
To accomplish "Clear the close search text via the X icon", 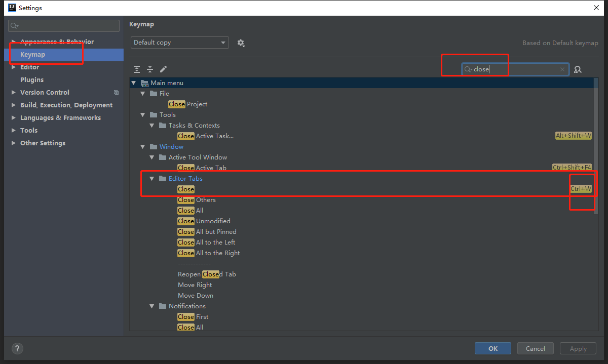I will point(562,69).
